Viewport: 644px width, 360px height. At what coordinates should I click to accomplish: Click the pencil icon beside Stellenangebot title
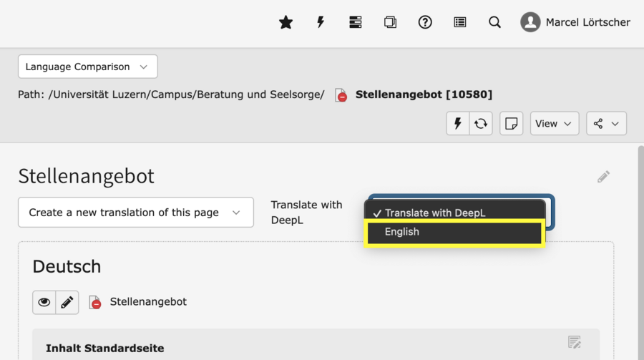pos(603,176)
